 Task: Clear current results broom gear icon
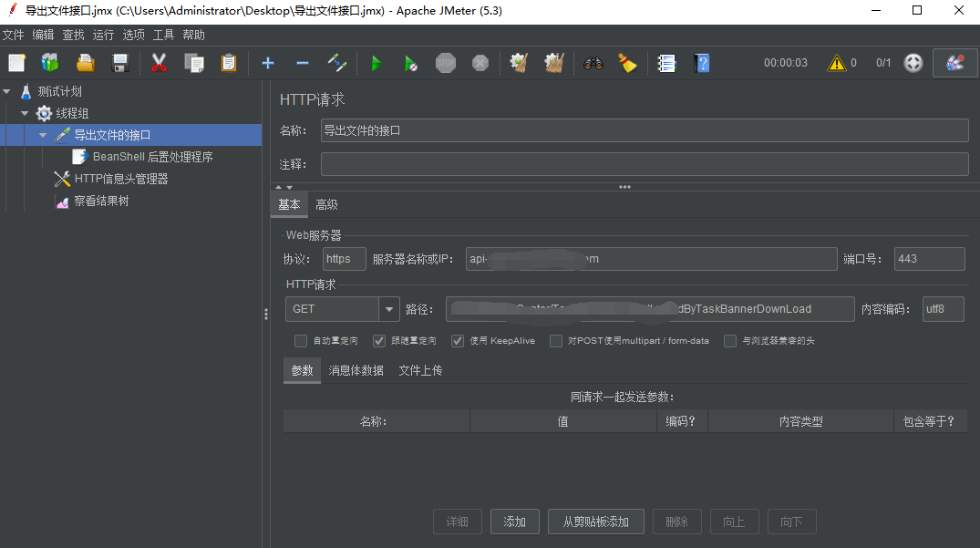[x=519, y=63]
